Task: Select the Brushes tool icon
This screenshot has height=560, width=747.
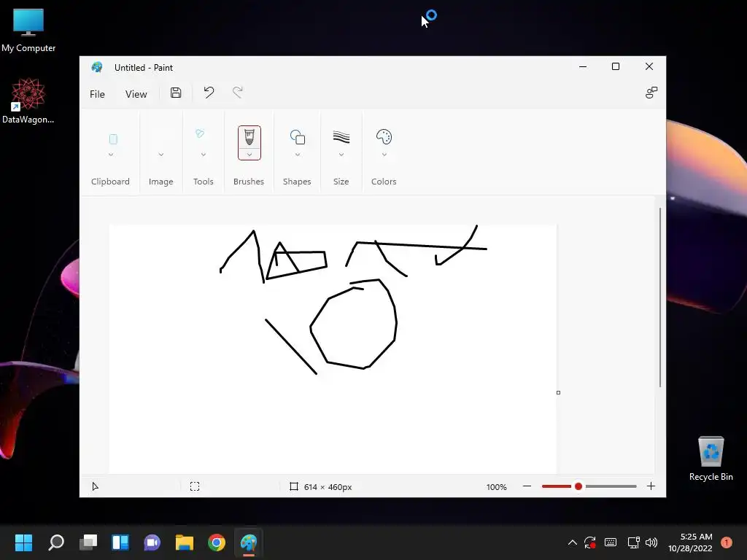Action: tap(249, 137)
